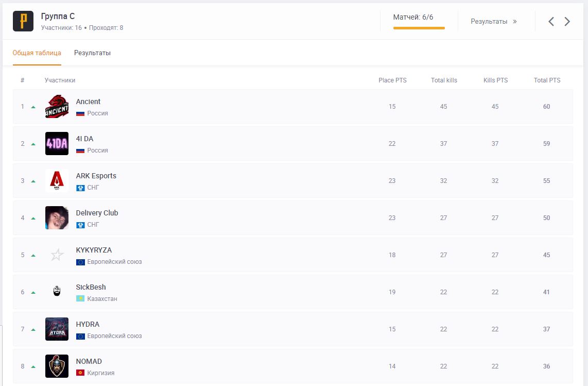Click the NOMAD team logo
588x386 pixels.
57,366
